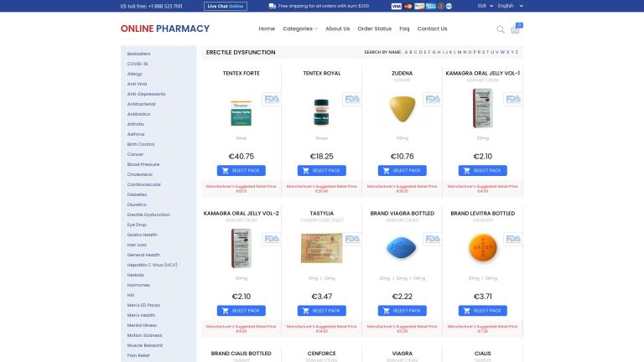Open the Tastylia product thumbnail

(322, 248)
